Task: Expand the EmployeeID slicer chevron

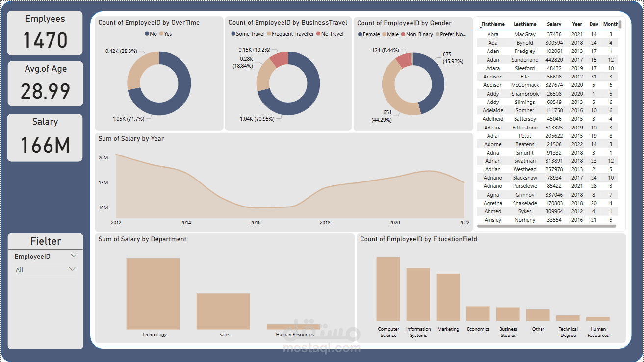Action: click(x=74, y=256)
